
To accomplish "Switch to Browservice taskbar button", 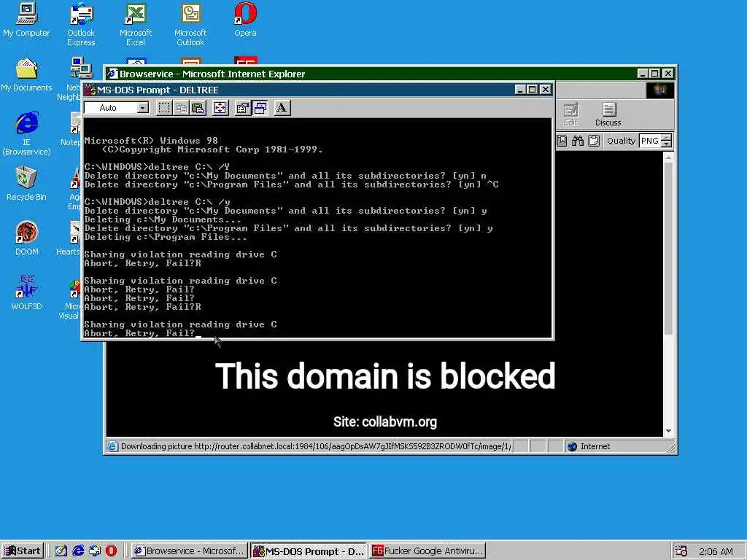I will [189, 551].
